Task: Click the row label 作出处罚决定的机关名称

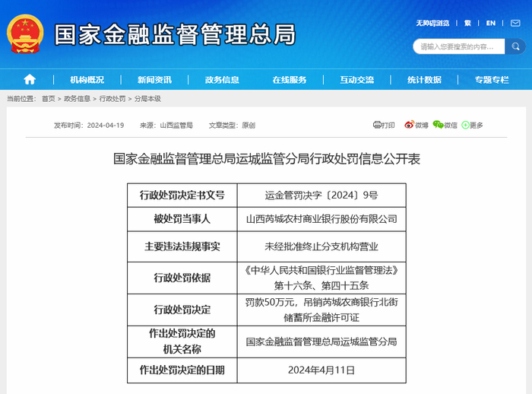Action: (182, 342)
